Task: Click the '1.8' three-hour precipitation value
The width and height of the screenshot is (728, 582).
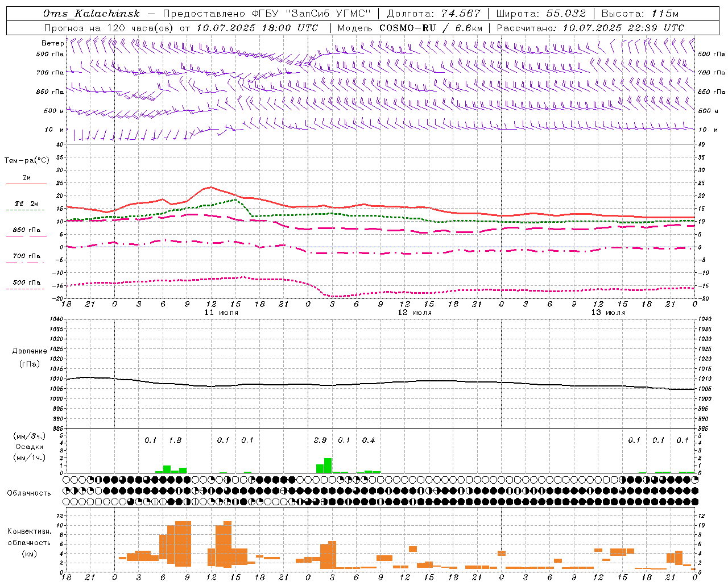Action: [175, 440]
